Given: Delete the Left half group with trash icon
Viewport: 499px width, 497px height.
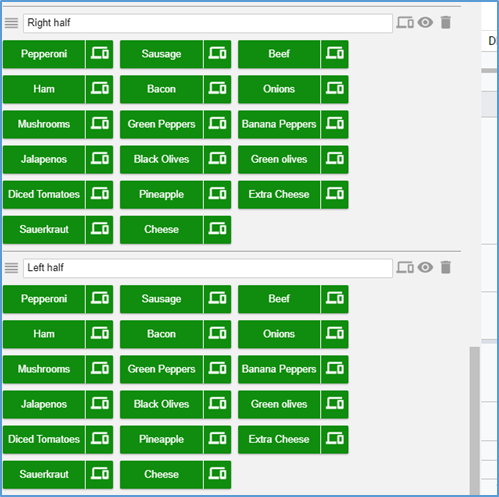Looking at the screenshot, I should [x=446, y=267].
